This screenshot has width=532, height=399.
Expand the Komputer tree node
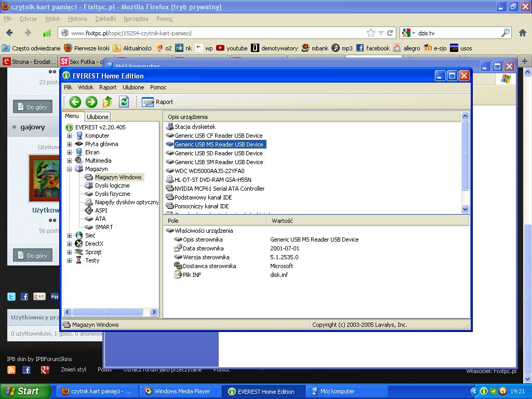point(69,136)
